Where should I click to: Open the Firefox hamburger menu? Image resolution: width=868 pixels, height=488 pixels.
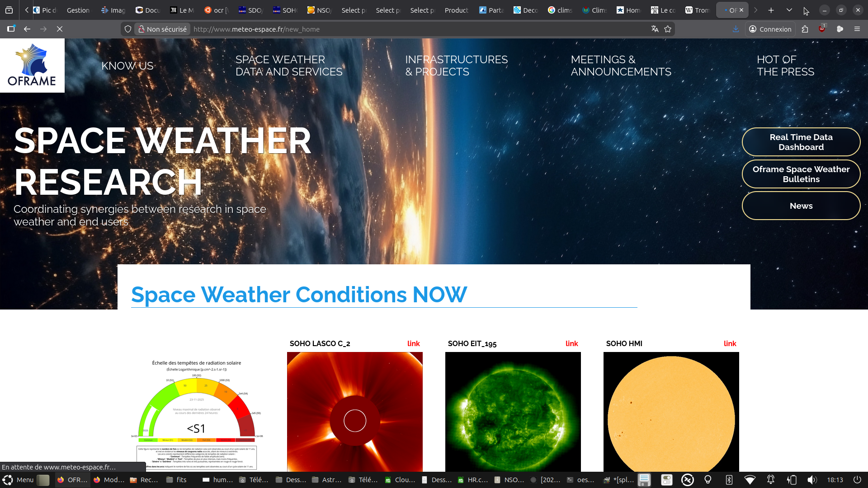(x=857, y=29)
